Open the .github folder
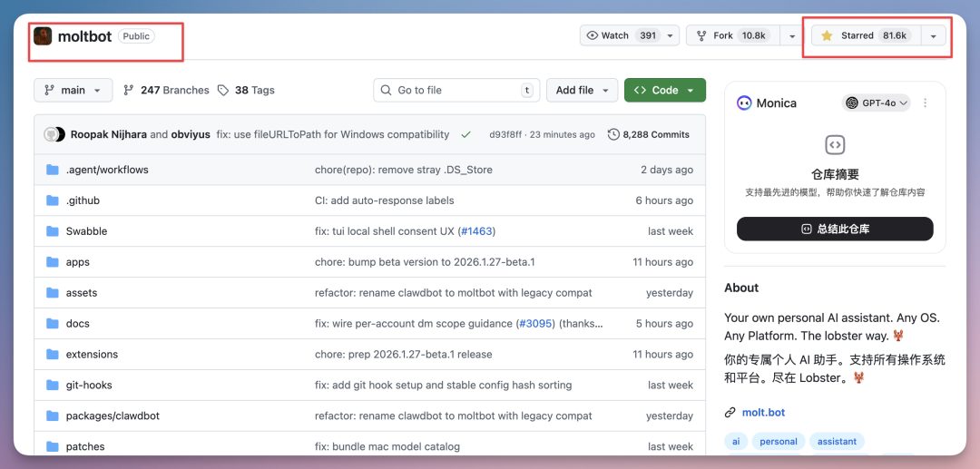 83,200
